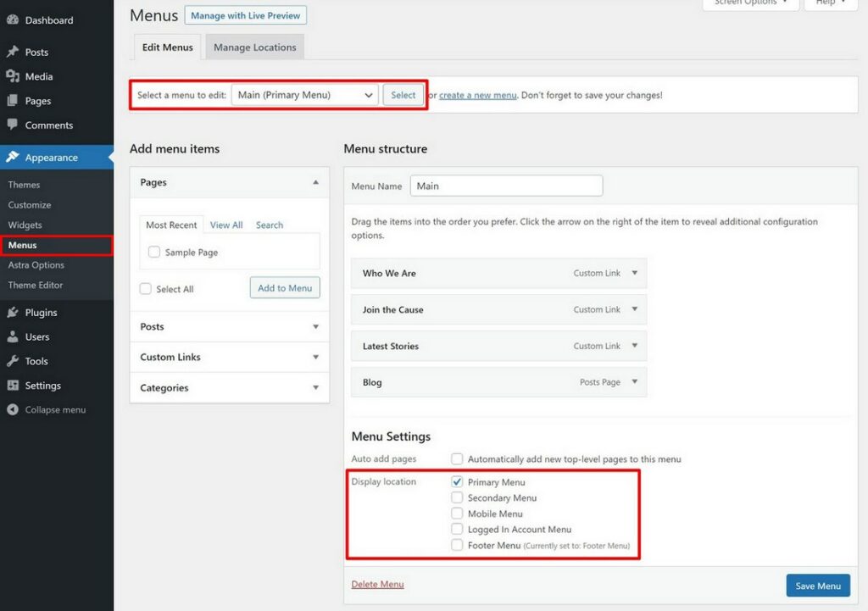Check the Secondary Menu display location

pyautogui.click(x=457, y=497)
